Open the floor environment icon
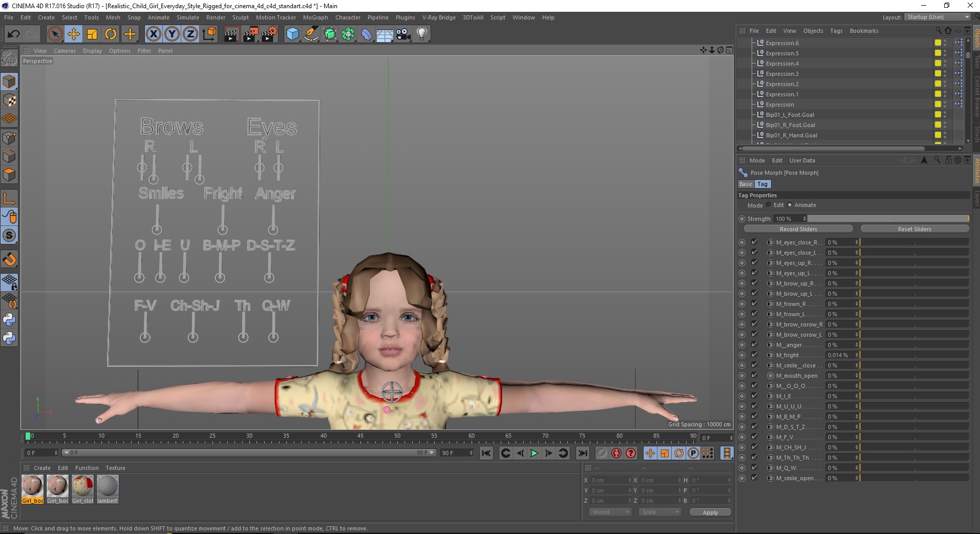Screen dimensions: 980x534 [385, 34]
